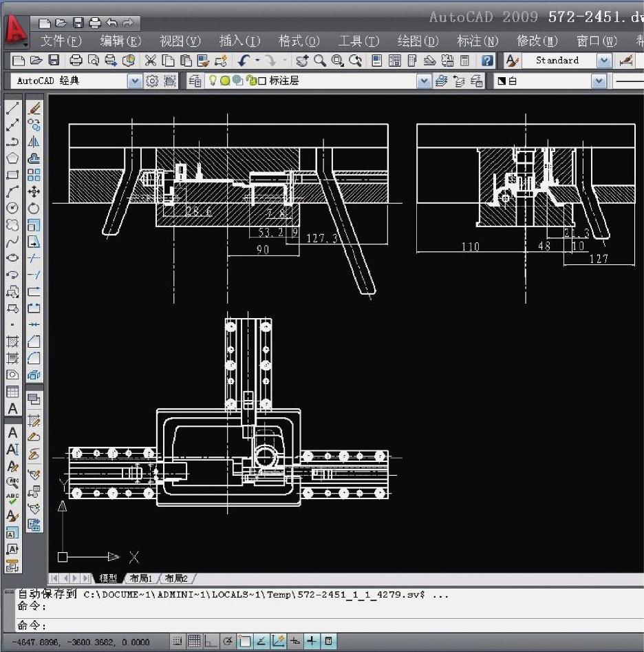Click the 标注层 layer color square
This screenshot has height=652, width=644.
(261, 81)
